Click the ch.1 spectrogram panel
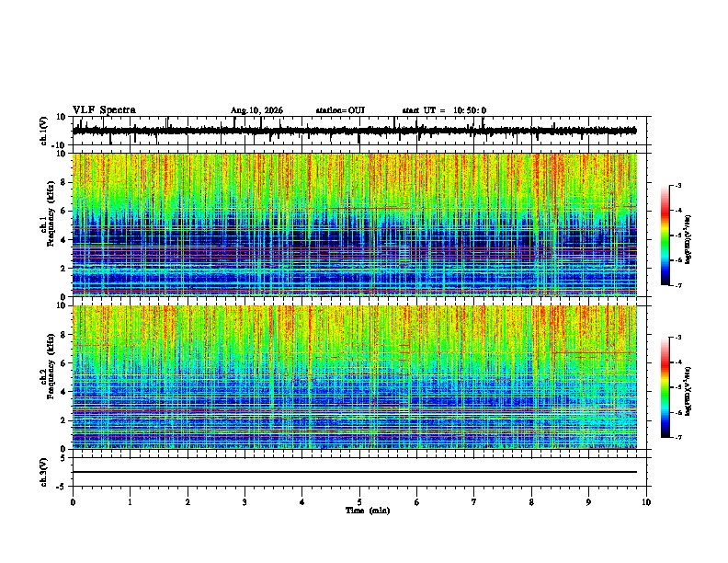 coord(355,224)
